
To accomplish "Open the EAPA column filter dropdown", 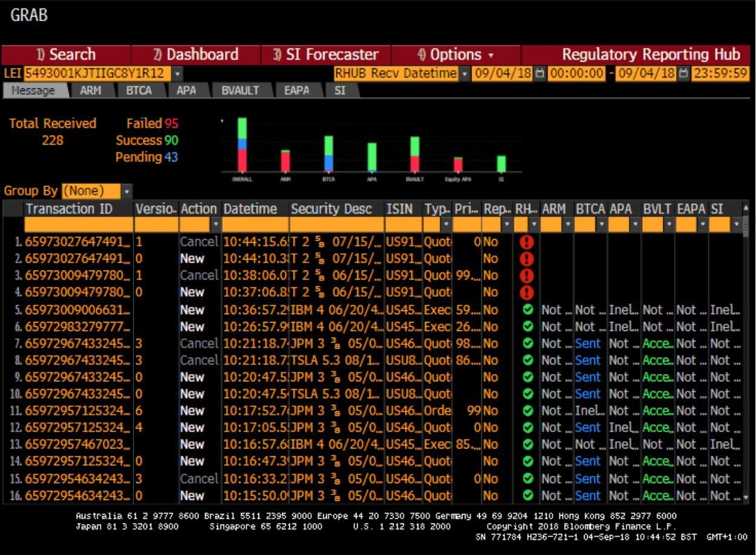I will pyautogui.click(x=703, y=225).
